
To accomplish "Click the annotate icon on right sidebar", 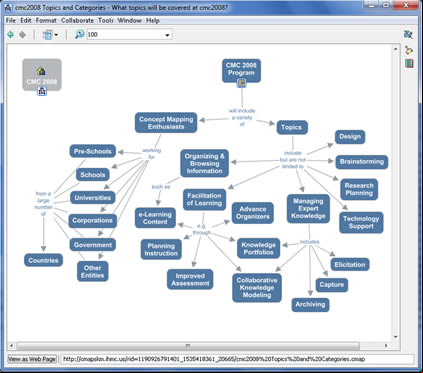I will click(x=409, y=50).
